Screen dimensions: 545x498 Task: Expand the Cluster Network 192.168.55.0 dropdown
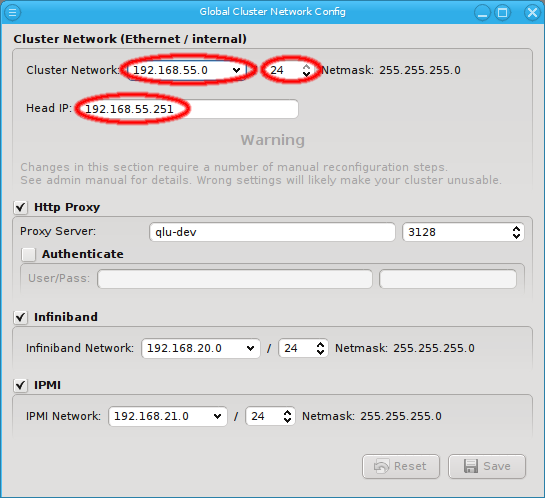click(x=236, y=70)
